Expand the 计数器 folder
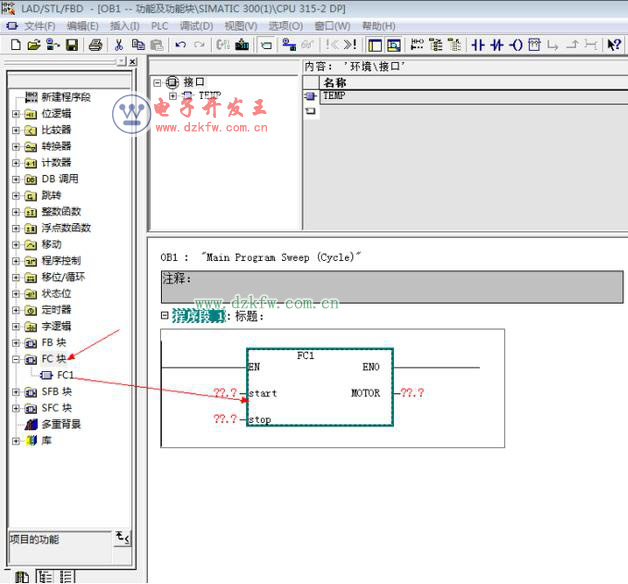 click(16, 163)
